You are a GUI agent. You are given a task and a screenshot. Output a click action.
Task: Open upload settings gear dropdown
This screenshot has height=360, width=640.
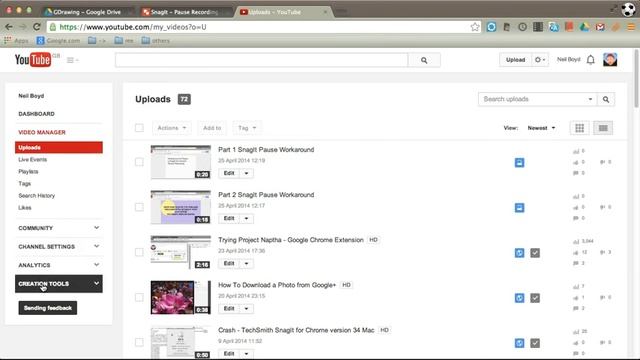(540, 60)
